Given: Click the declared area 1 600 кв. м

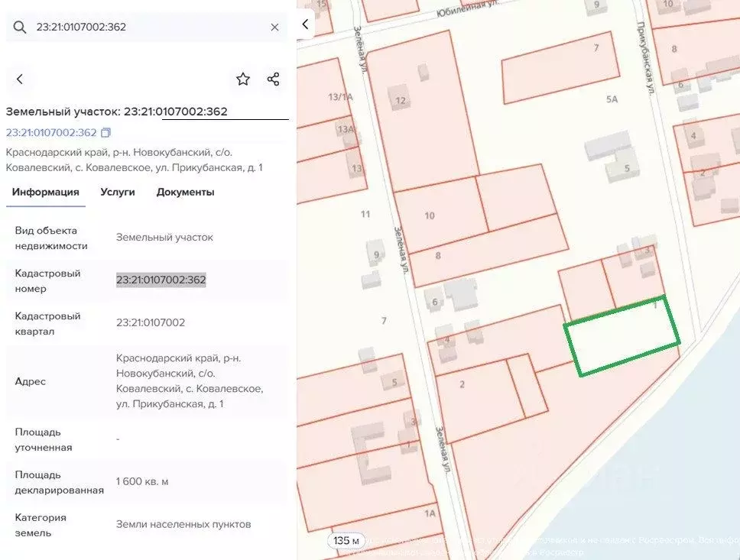Looking at the screenshot, I should point(142,481).
